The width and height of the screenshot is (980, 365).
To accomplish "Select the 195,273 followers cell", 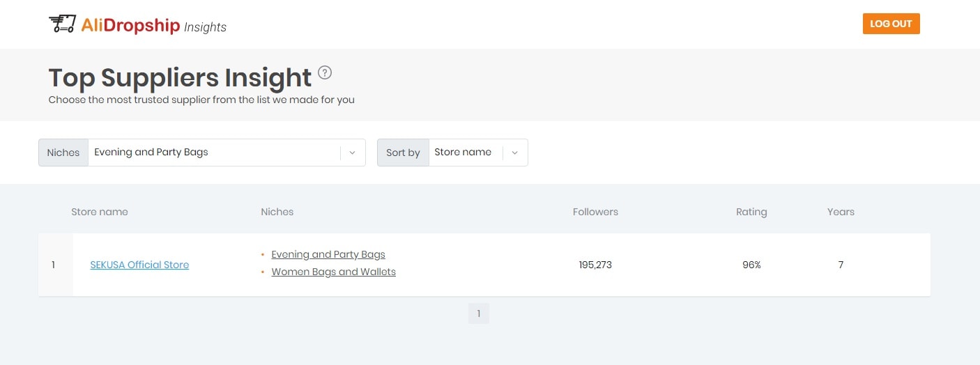I will 595,265.
